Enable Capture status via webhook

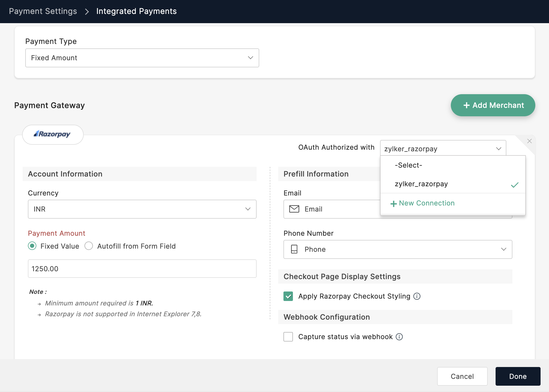click(288, 337)
